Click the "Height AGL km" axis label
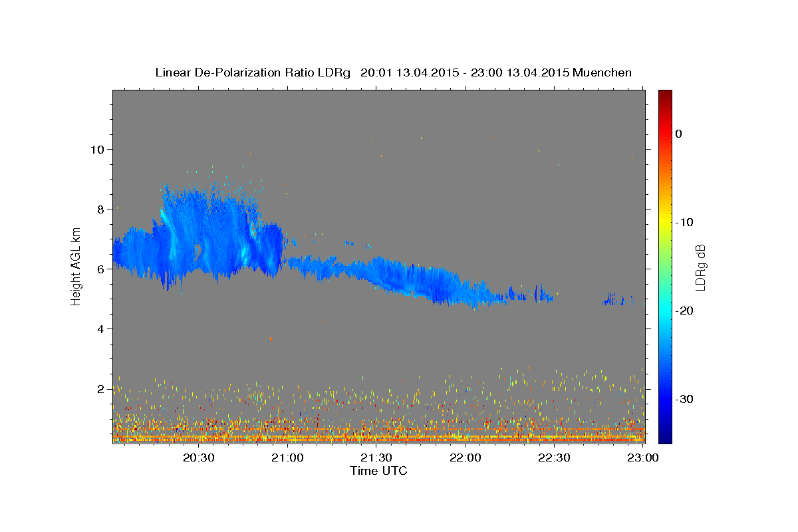The width and height of the screenshot is (798, 532). tap(76, 267)
